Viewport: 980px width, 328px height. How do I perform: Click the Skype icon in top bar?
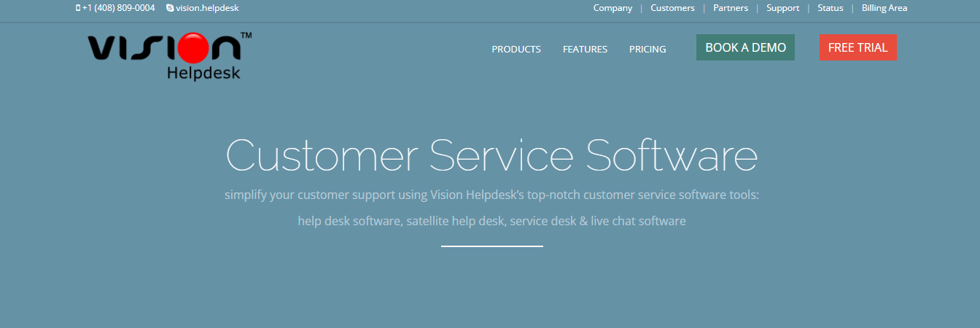pos(170,8)
